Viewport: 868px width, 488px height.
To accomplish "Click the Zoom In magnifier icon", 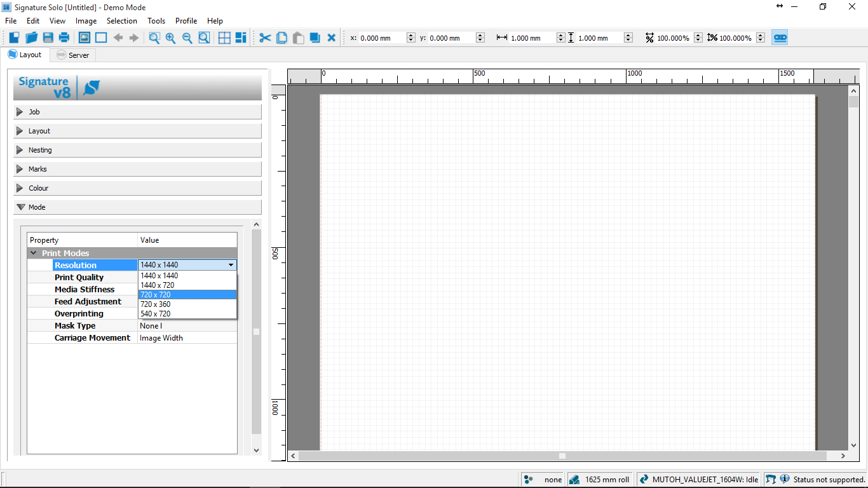I will pyautogui.click(x=171, y=37).
